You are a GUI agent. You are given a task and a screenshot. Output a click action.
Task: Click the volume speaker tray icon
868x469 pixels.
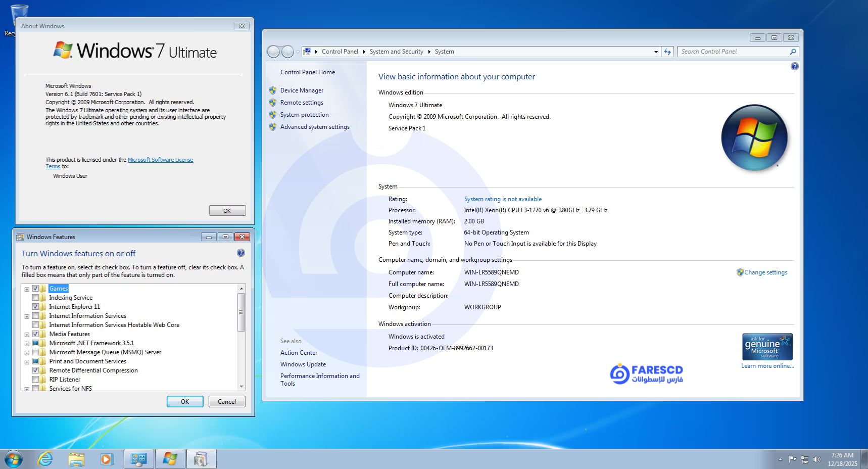[x=816, y=459]
